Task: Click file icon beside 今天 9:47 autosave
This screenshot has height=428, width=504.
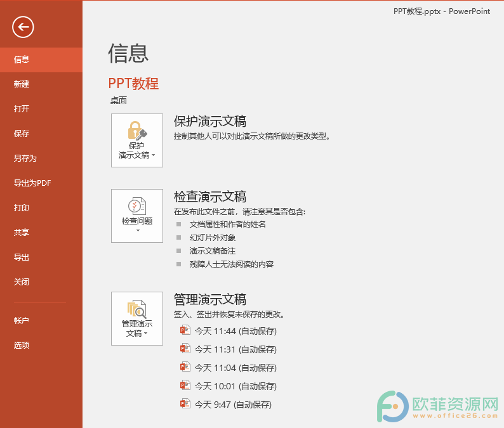Action: tap(185, 404)
